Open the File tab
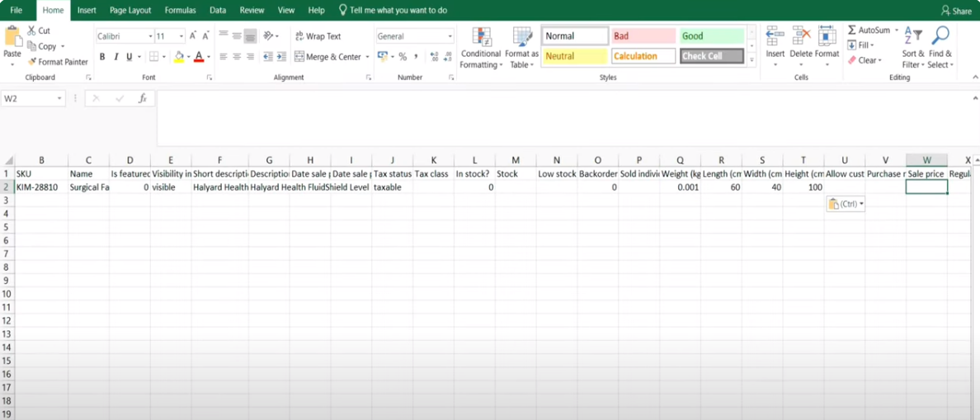This screenshot has width=980, height=420. tap(16, 11)
